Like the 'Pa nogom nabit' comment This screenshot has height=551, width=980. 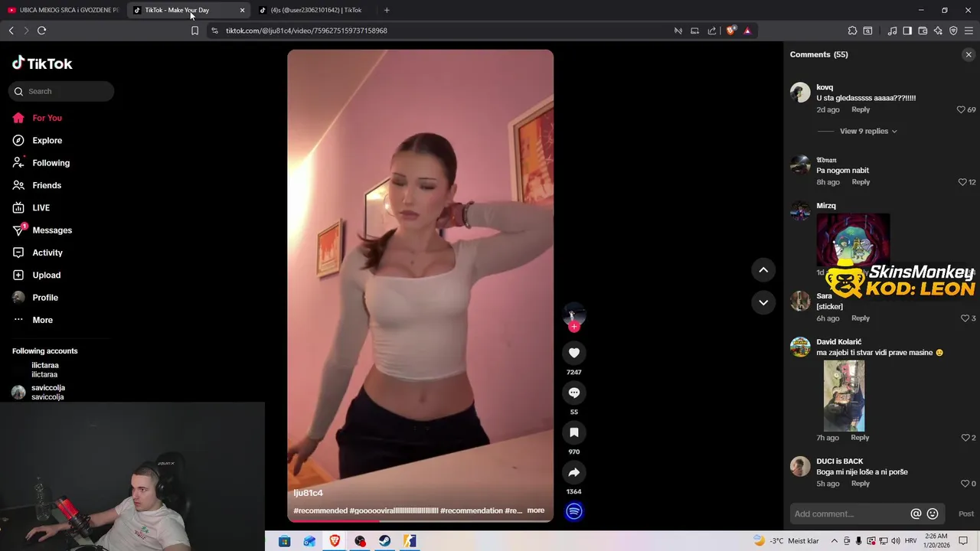pyautogui.click(x=962, y=182)
